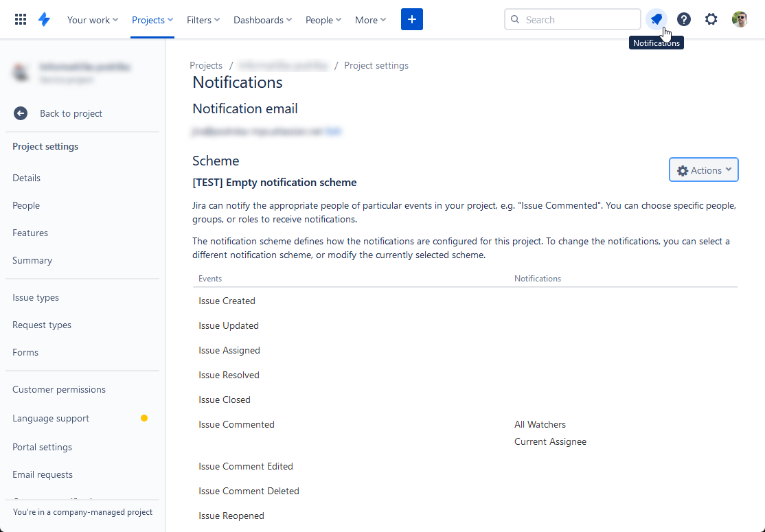Open the user profile avatar
Screen dimensions: 765x532
pyautogui.click(x=740, y=19)
